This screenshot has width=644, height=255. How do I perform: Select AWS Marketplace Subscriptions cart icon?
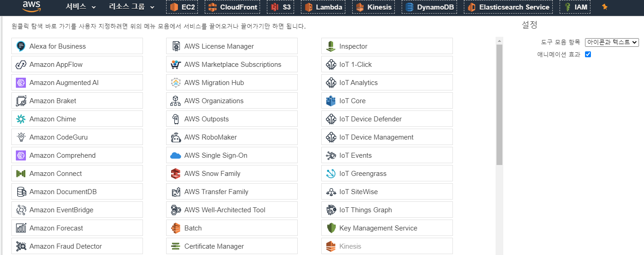pos(176,64)
